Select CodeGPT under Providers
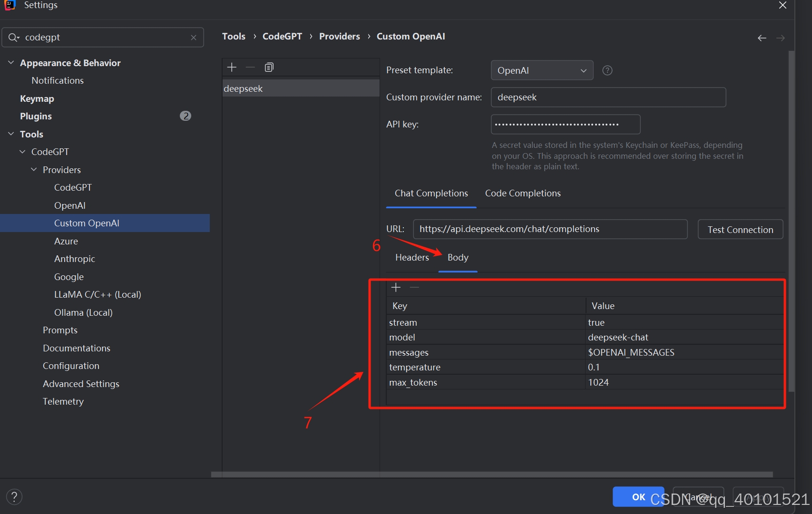The image size is (812, 514). coord(73,188)
